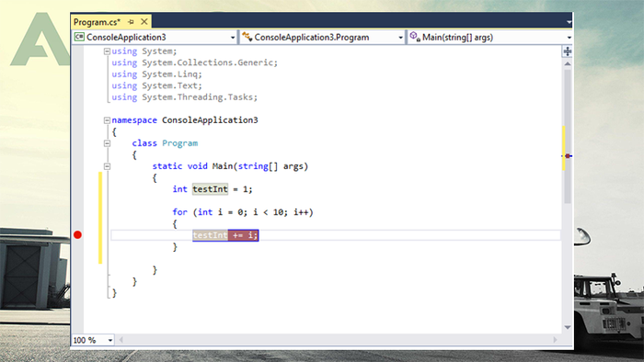
Task: Click the scroll up arrow
Action: (568, 64)
